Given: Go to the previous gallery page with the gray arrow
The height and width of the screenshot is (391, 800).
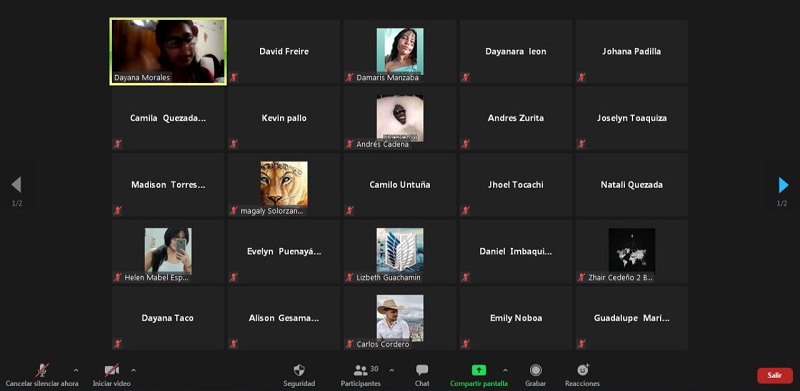Looking at the screenshot, I should [16, 185].
